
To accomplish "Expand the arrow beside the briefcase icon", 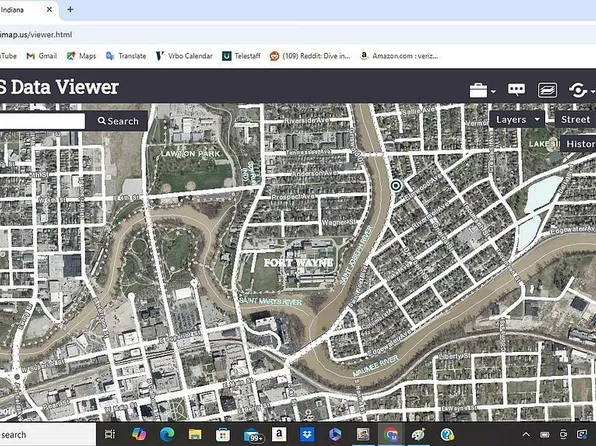I will coord(493,92).
